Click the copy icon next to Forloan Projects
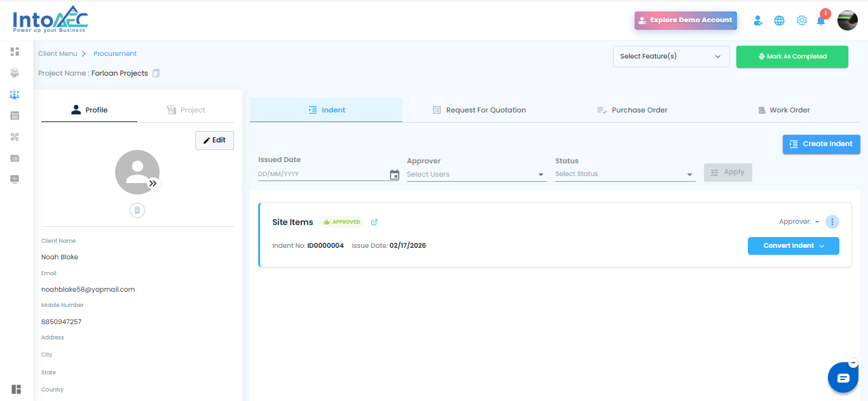This screenshot has width=868, height=401. 156,73
